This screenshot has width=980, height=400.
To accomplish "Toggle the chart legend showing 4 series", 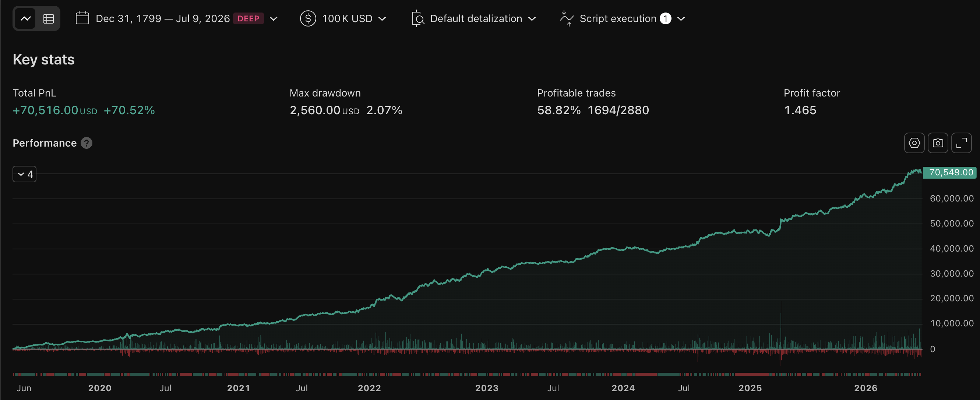I will click(24, 174).
